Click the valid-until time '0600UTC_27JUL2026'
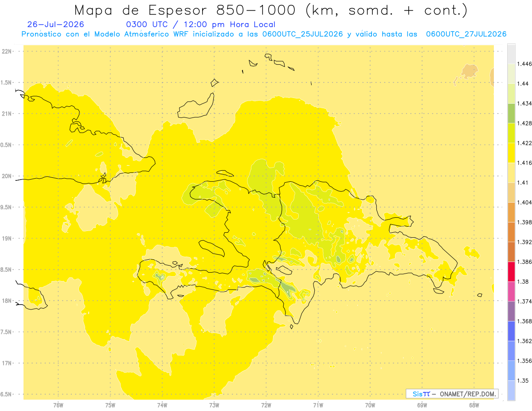The image size is (532, 411). click(466, 34)
